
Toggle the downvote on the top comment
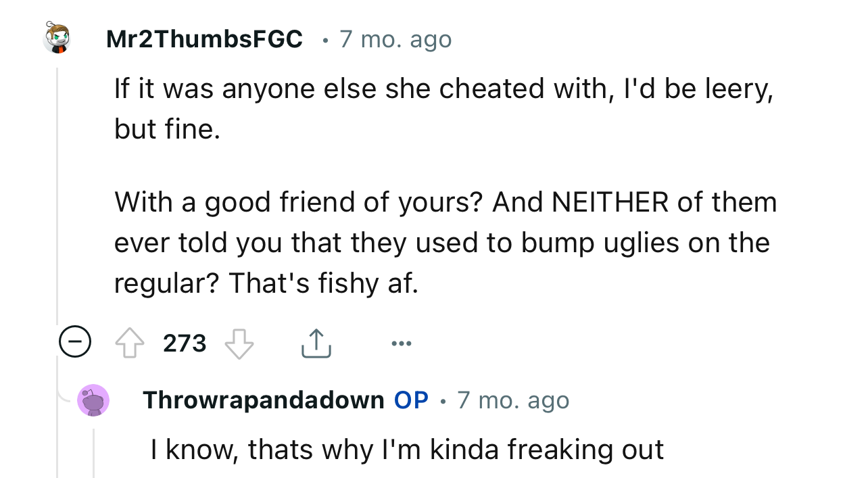point(239,342)
